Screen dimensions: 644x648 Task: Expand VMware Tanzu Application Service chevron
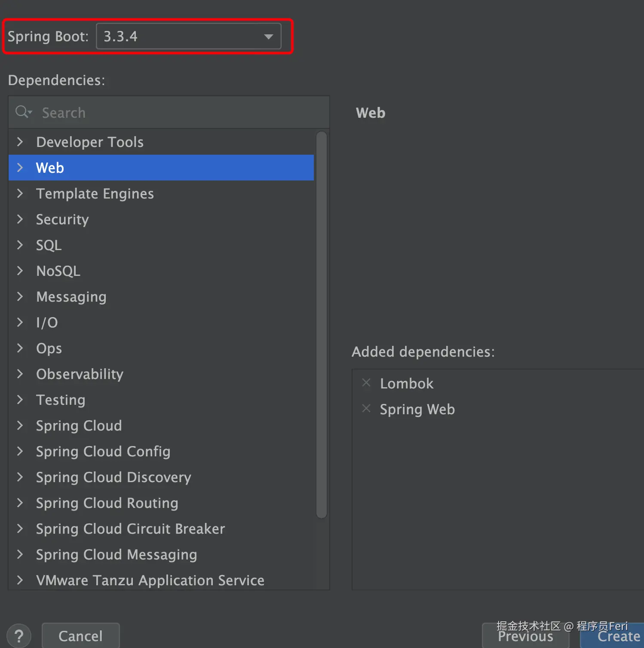pyautogui.click(x=20, y=580)
